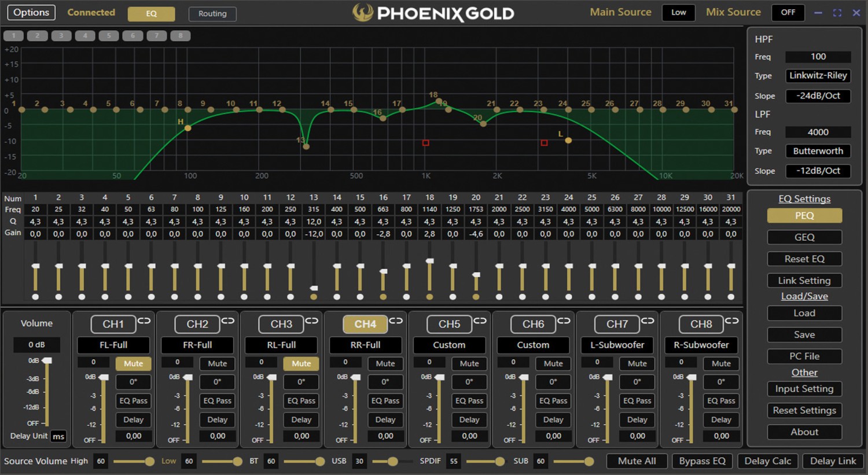This screenshot has width=868, height=475.
Task: Open Delay Calc
Action: [x=767, y=461]
